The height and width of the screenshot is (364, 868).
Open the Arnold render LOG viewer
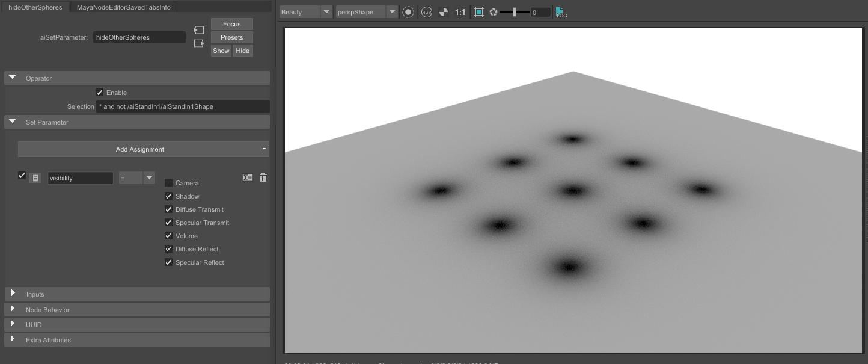pos(560,11)
